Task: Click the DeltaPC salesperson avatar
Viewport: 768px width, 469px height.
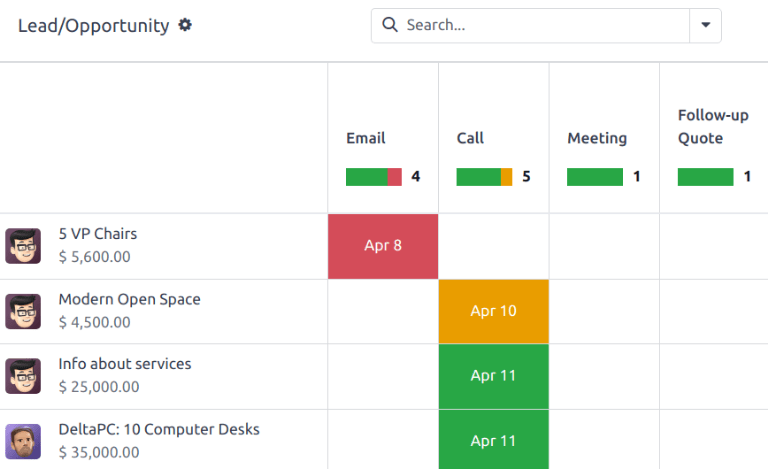Action: click(x=23, y=441)
